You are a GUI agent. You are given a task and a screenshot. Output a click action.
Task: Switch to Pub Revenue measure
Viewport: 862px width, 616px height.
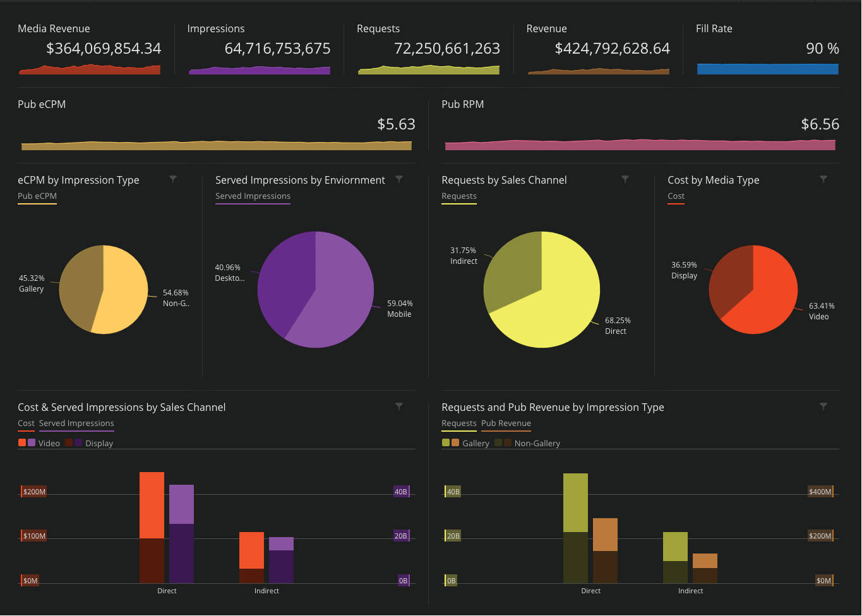click(505, 423)
